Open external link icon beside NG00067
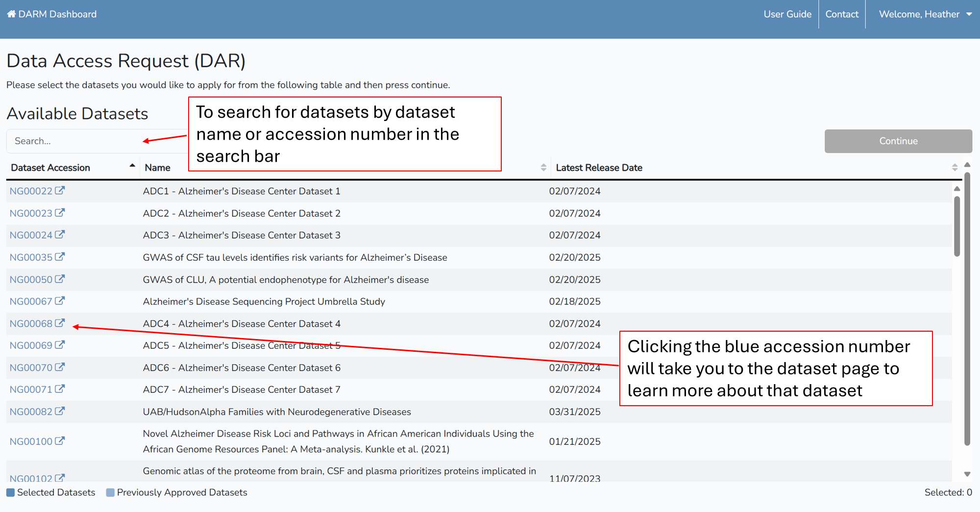The image size is (980, 512). [x=60, y=301]
